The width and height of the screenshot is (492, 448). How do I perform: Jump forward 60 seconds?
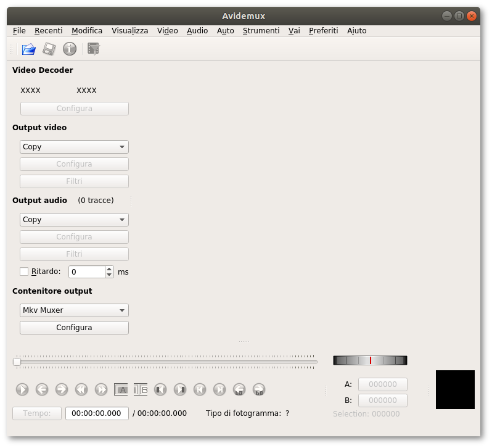(x=259, y=389)
